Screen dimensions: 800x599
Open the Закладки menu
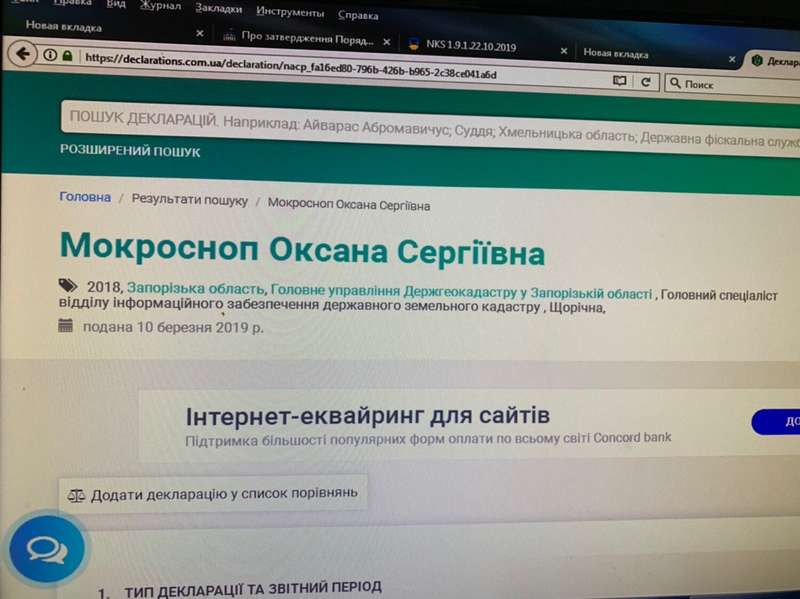[x=218, y=9]
